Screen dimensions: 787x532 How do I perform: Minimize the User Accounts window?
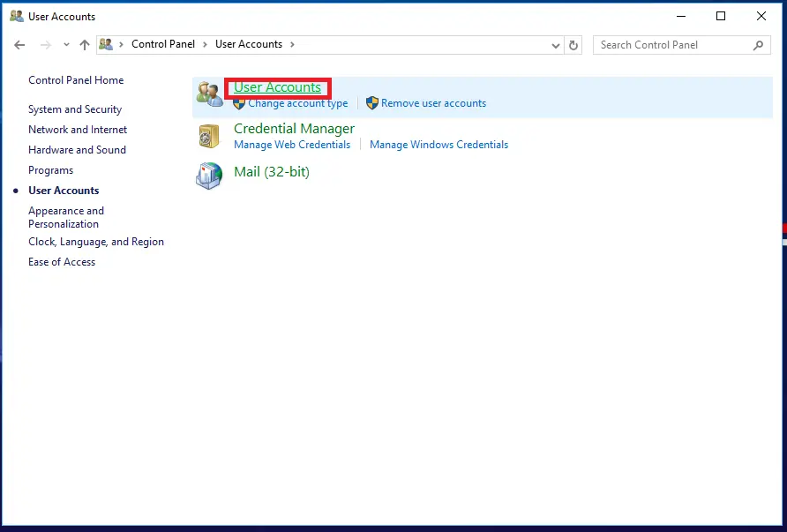(681, 16)
